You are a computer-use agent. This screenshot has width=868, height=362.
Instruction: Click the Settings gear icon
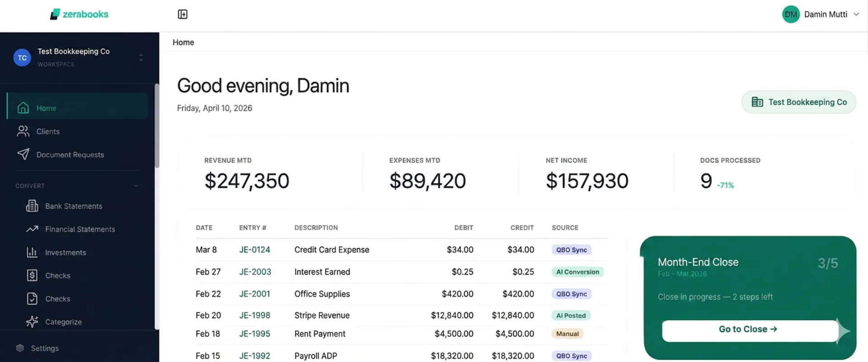tap(20, 348)
